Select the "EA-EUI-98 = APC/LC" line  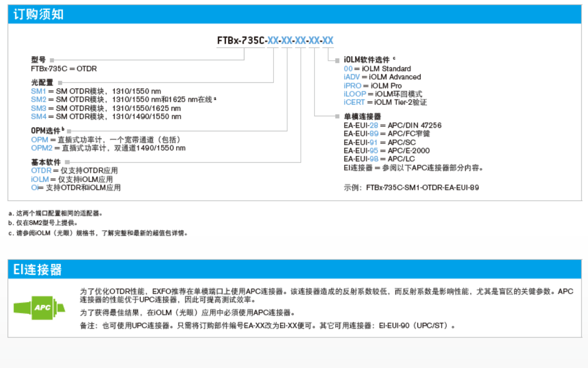click(x=380, y=159)
